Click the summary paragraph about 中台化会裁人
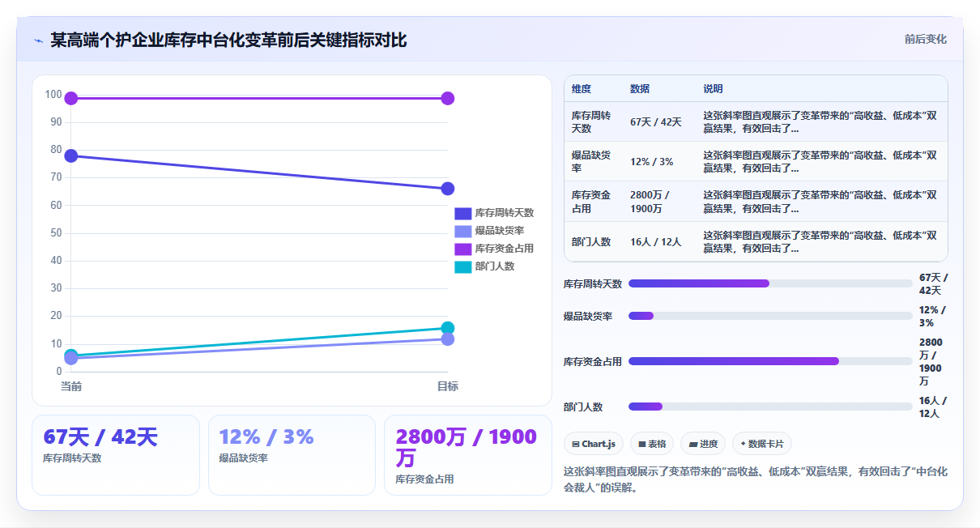Viewport: 980px width, 528px height. pos(756,479)
